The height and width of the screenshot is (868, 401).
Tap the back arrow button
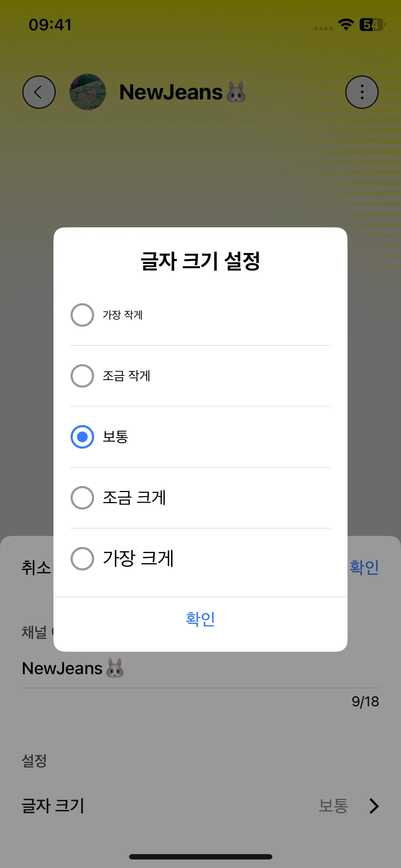pyautogui.click(x=39, y=92)
